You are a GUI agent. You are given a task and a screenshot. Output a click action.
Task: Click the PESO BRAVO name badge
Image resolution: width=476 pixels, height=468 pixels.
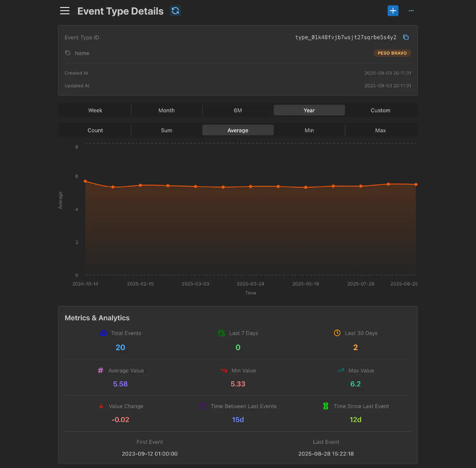pos(392,53)
